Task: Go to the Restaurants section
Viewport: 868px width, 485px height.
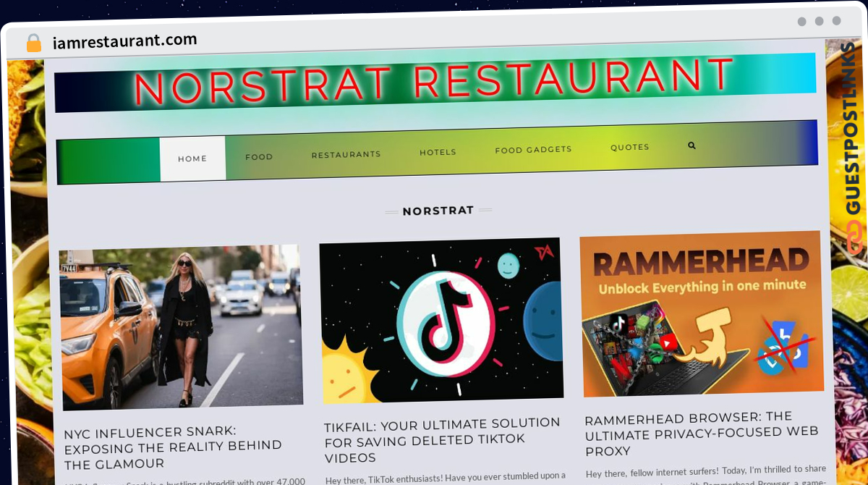Action: (x=346, y=154)
